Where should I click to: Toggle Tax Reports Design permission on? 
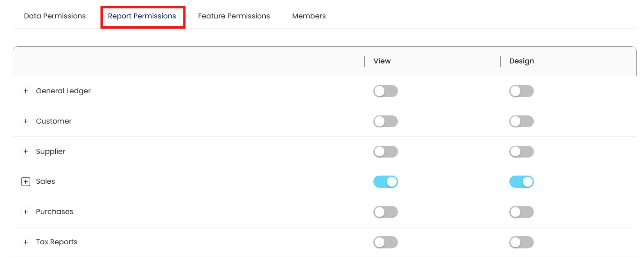coord(521,242)
